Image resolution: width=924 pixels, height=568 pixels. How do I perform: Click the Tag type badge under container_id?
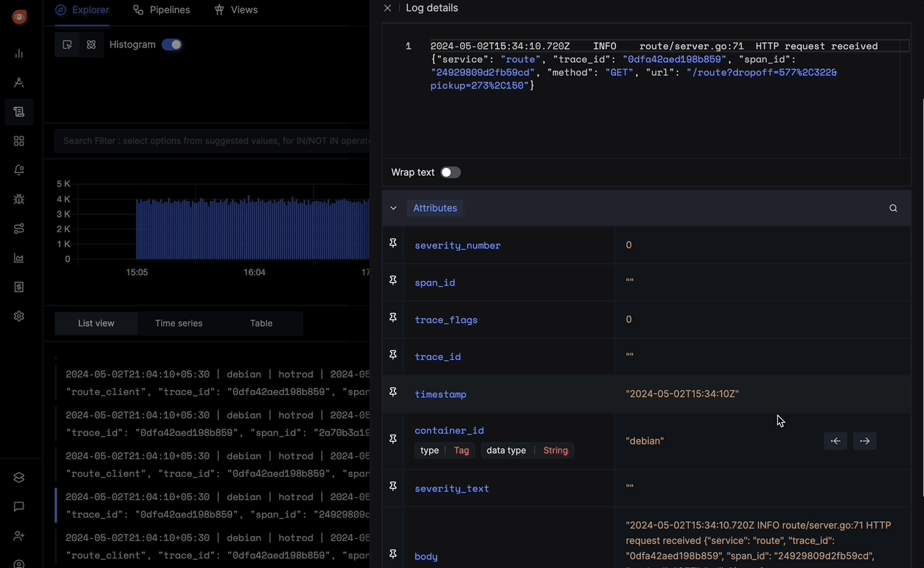pyautogui.click(x=461, y=450)
